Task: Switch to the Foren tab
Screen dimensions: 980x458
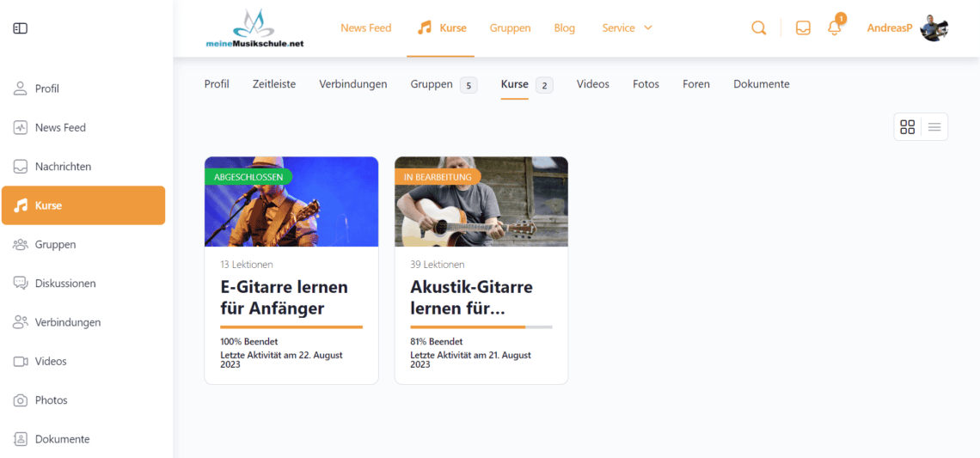Action: pyautogui.click(x=696, y=83)
